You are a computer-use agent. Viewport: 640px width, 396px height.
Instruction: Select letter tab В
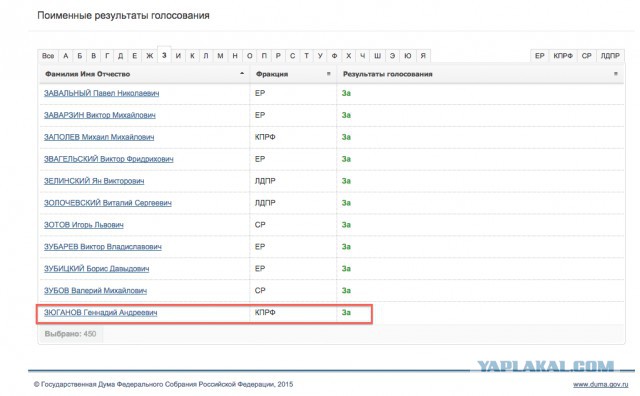click(x=93, y=56)
